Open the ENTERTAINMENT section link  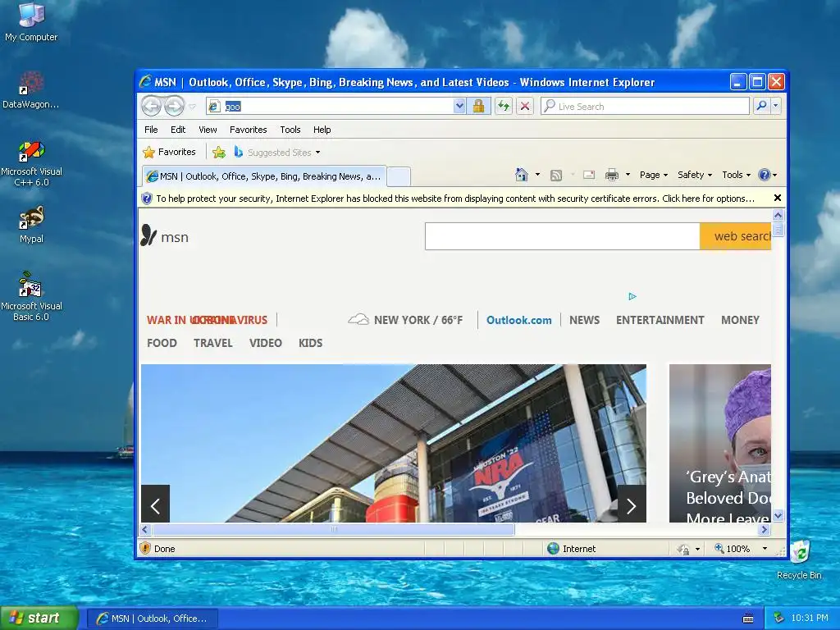pos(660,320)
